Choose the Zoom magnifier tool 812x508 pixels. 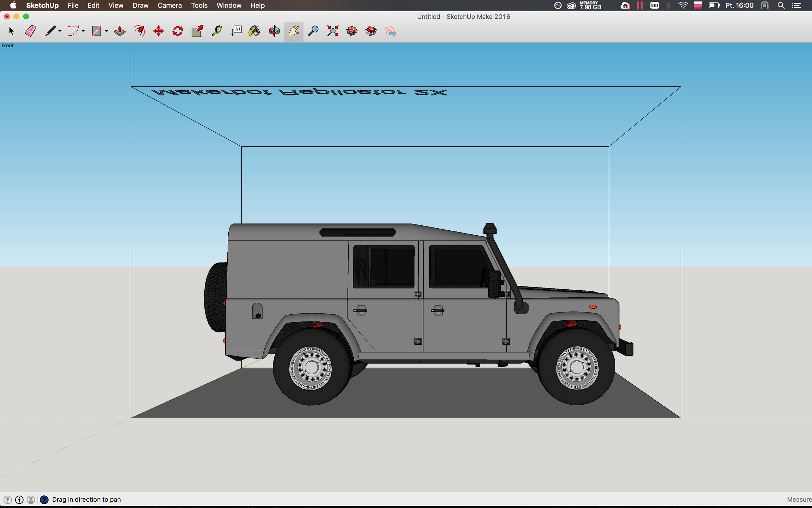pos(313,31)
